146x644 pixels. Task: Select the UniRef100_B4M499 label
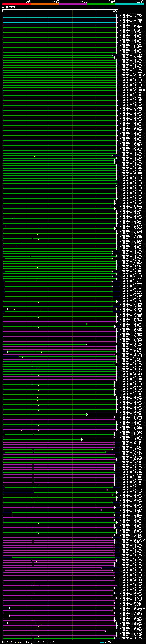click(x=131, y=289)
